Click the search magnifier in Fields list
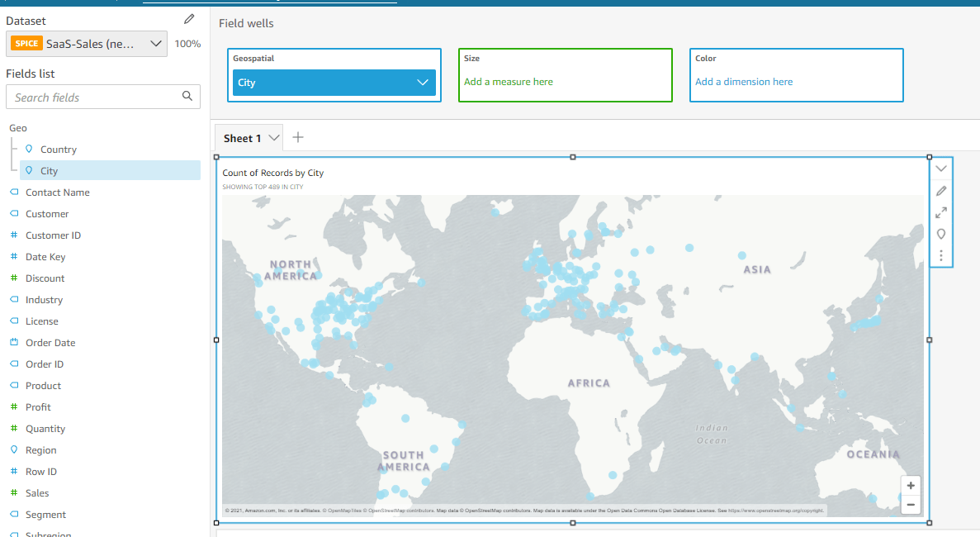Screen dimensions: 980x537 (187, 97)
